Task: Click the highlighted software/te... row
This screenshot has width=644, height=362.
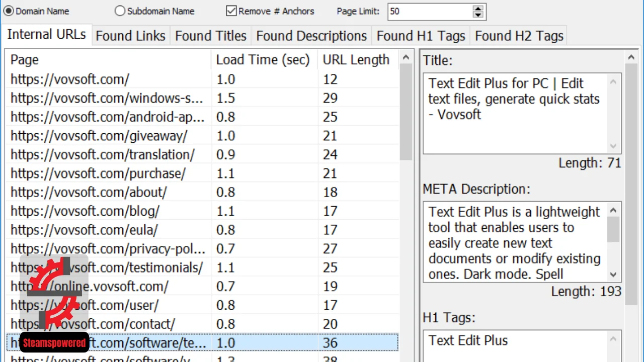Action: point(202,343)
